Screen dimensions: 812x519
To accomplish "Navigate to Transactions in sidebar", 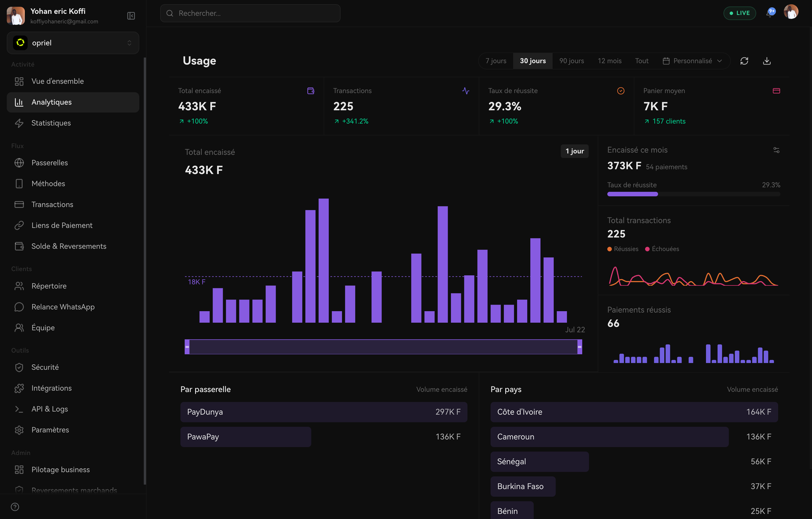I will pyautogui.click(x=73, y=205).
